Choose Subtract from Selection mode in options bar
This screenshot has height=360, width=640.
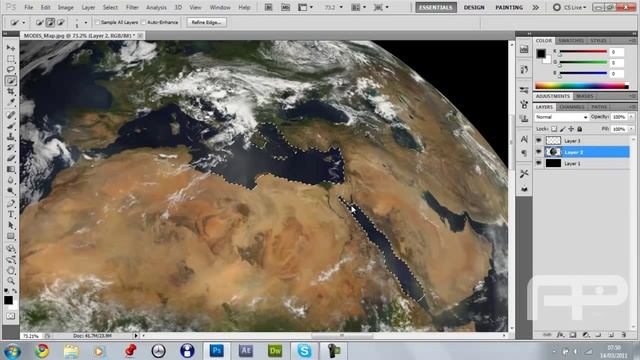click(x=61, y=22)
